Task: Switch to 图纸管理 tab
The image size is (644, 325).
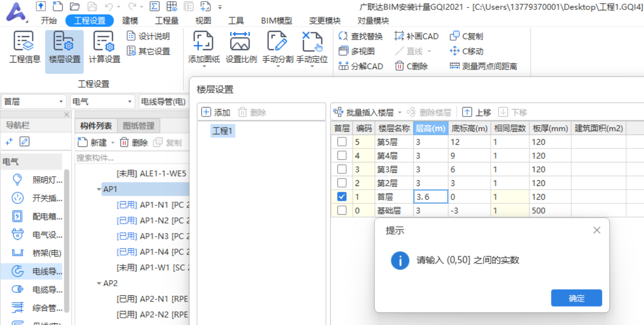Action: 139,125
